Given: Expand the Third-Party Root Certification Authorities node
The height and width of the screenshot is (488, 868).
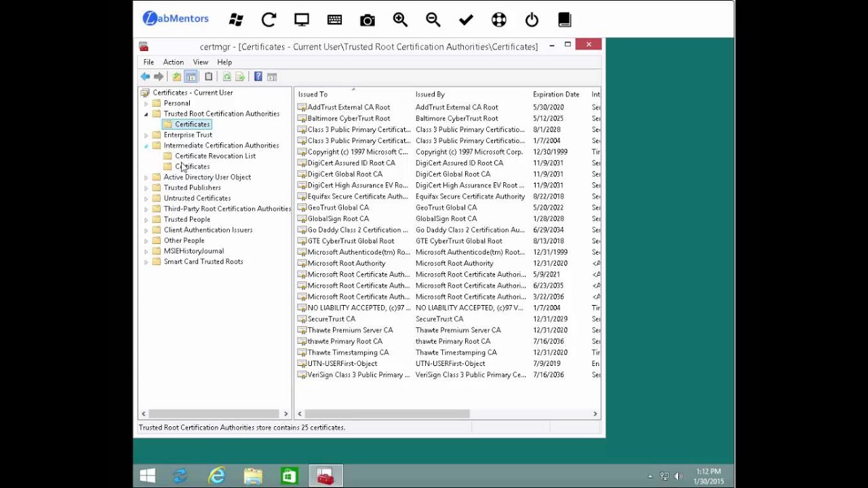Looking at the screenshot, I should coord(146,209).
